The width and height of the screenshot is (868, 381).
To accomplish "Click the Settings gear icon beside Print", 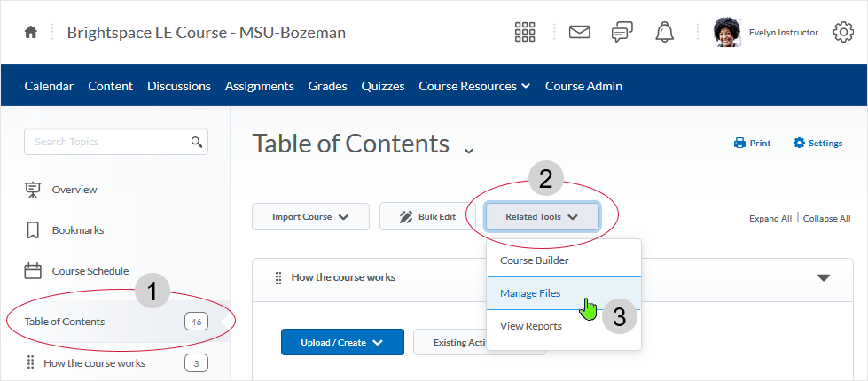I will pos(799,143).
